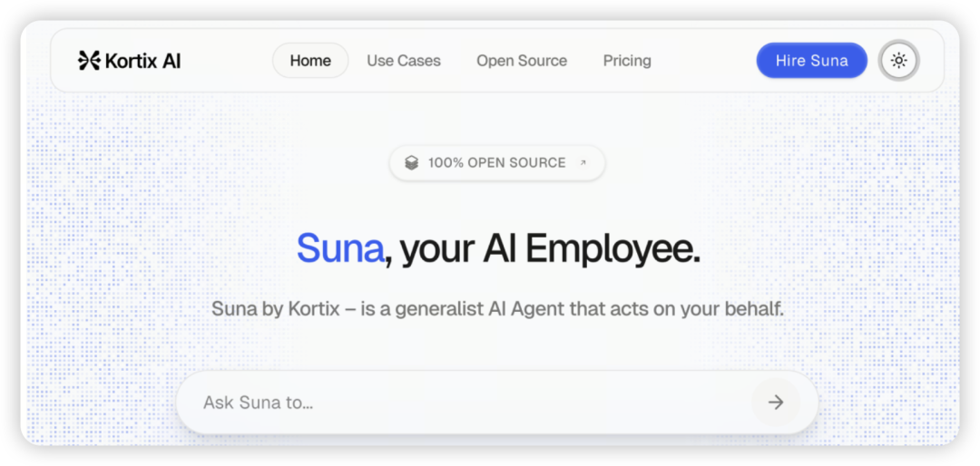This screenshot has width=980, height=466.
Task: Click the Kortix AI logo
Action: tap(130, 61)
